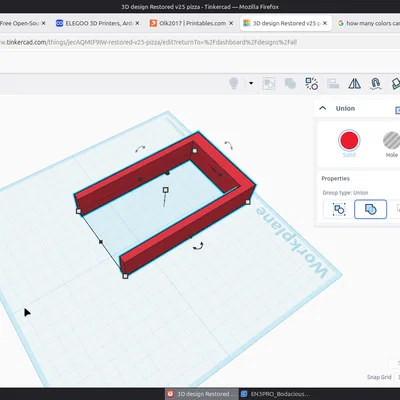Click the Mirror toolbar icon
The image size is (400, 400).
pos(354,84)
